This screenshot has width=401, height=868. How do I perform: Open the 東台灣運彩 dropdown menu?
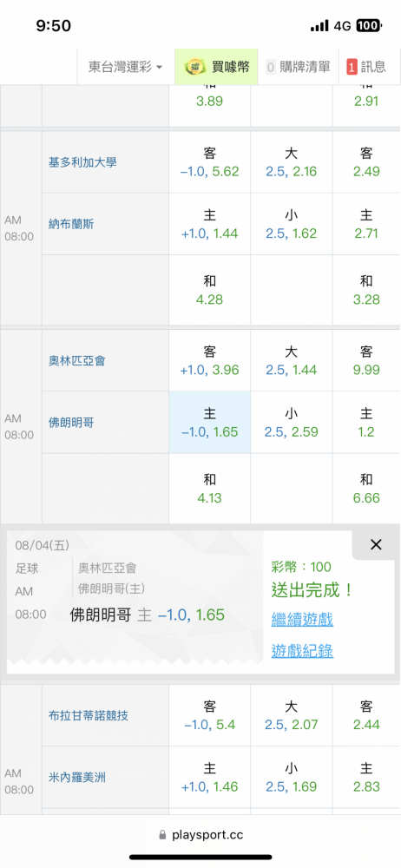tap(126, 67)
